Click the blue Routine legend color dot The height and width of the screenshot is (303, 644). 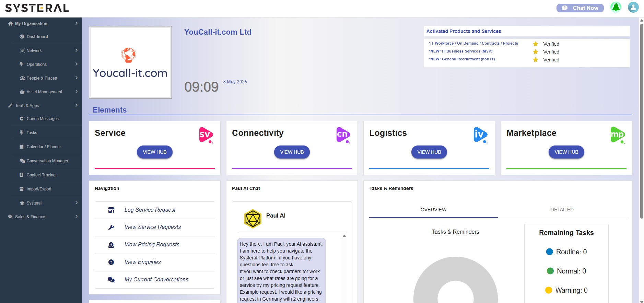(549, 252)
